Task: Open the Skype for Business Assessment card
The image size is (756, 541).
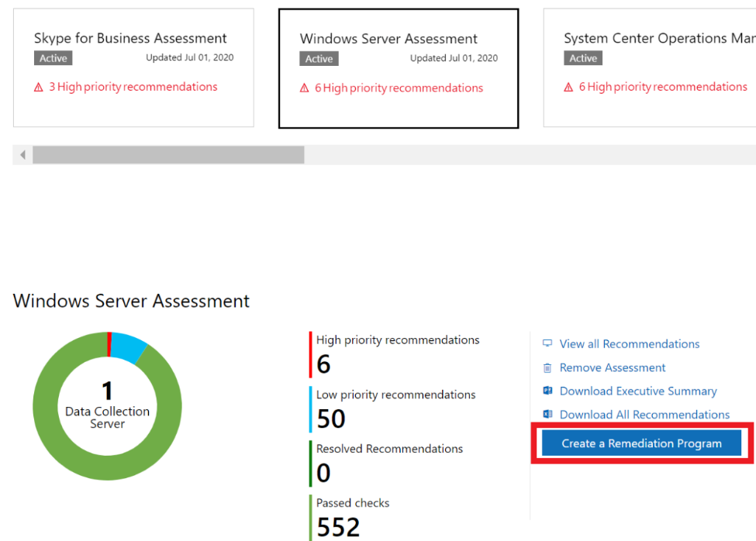Action: 133,67
